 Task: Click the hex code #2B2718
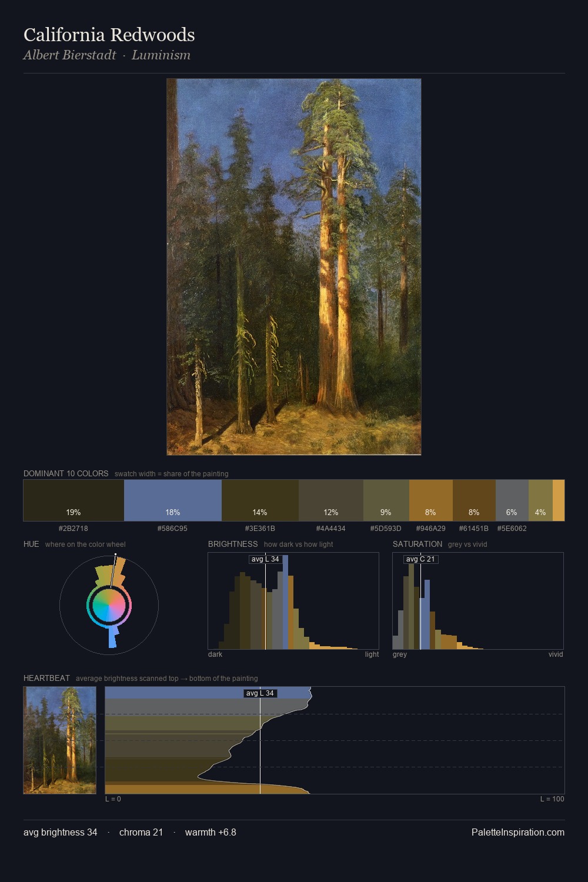point(73,529)
